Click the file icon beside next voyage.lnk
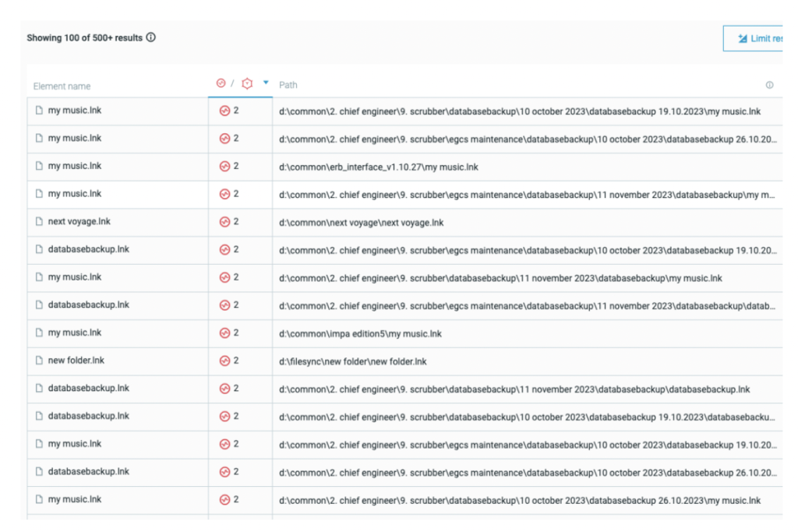The width and height of the screenshot is (798, 532). (x=38, y=222)
